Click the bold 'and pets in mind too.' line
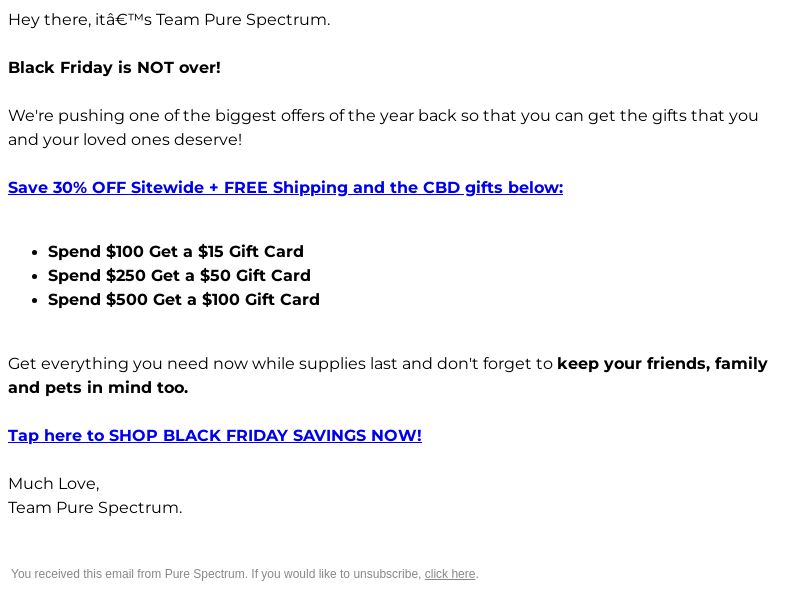 pos(98,387)
